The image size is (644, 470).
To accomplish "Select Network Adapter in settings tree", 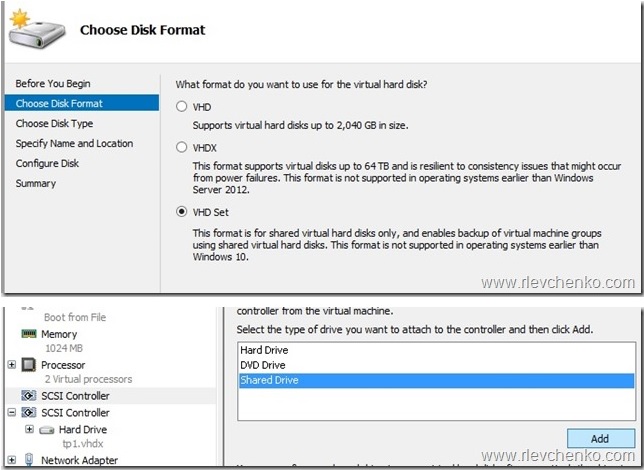I will click(79, 460).
